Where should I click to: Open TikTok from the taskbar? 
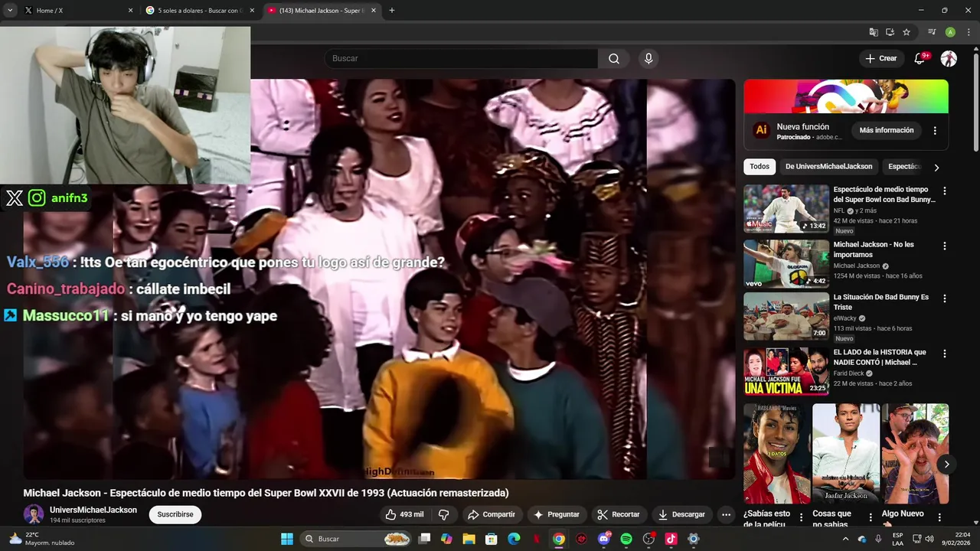[x=671, y=539]
